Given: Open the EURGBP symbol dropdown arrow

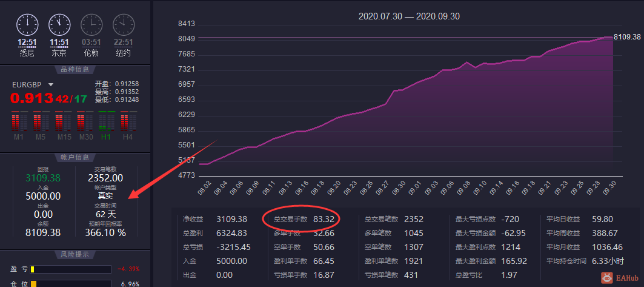Looking at the screenshot, I should click(51, 85).
